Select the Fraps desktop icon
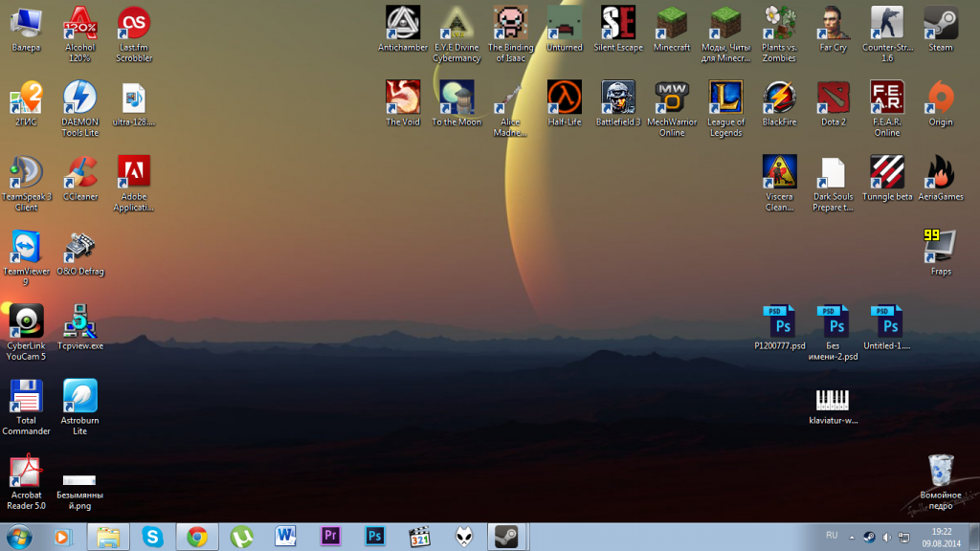This screenshot has width=980, height=551. point(940,247)
